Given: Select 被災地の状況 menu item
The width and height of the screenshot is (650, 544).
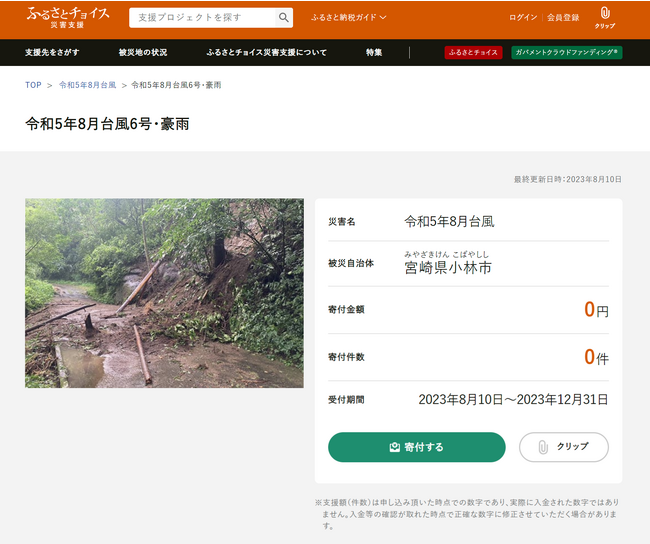Looking at the screenshot, I should pyautogui.click(x=143, y=52).
